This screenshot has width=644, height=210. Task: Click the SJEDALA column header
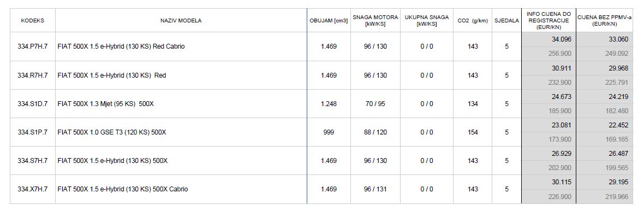point(507,21)
